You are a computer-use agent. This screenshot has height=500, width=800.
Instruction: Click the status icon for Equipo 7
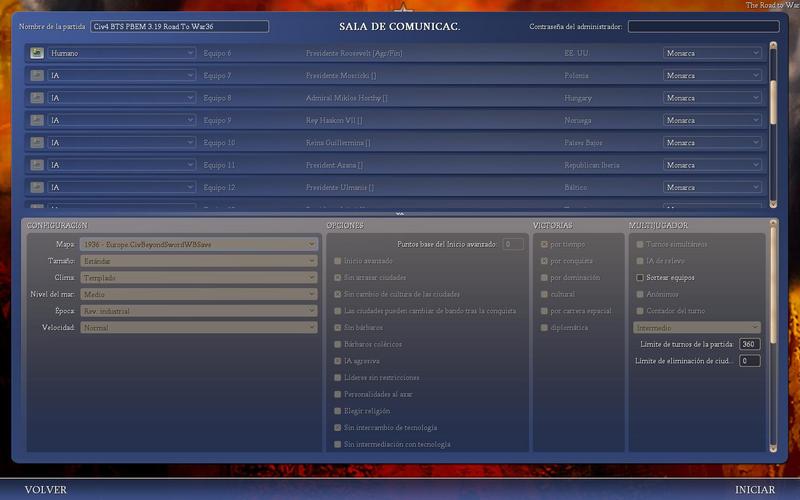[x=37, y=75]
